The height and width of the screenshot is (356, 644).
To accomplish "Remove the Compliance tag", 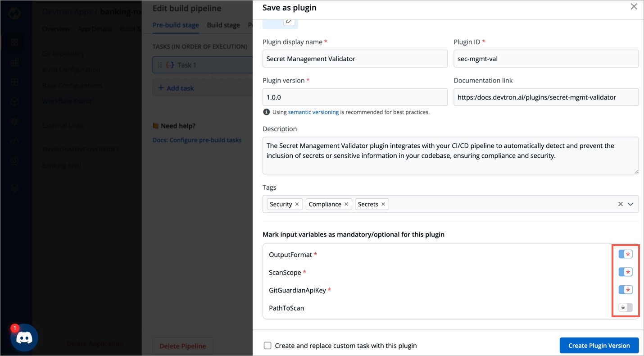I will coord(346,204).
